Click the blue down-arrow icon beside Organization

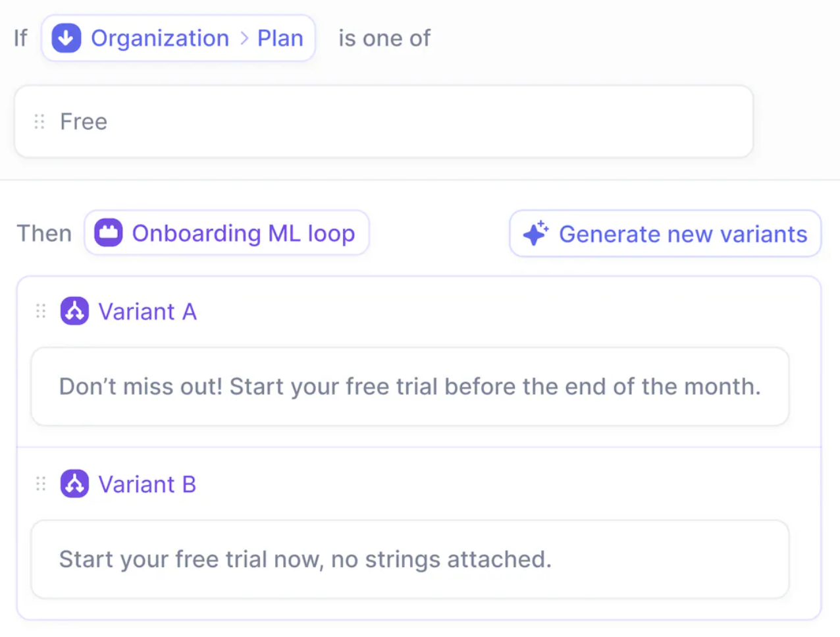[x=66, y=38]
